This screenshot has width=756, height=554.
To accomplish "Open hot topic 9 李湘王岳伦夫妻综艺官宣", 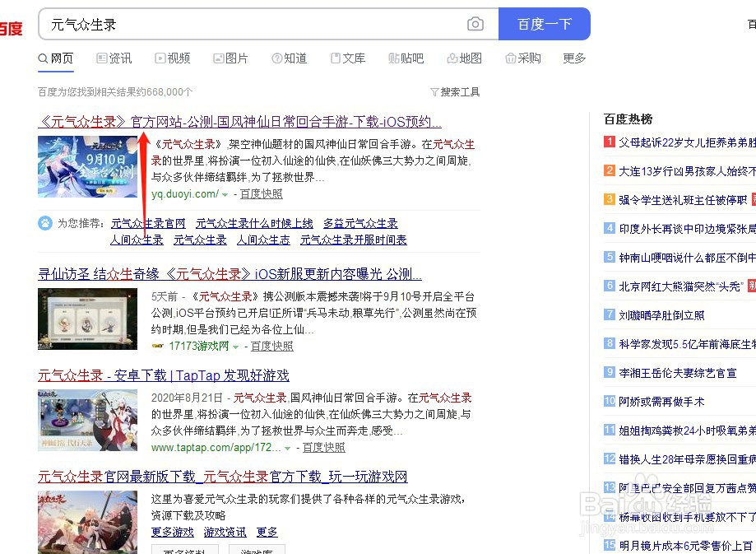I will pos(677,373).
